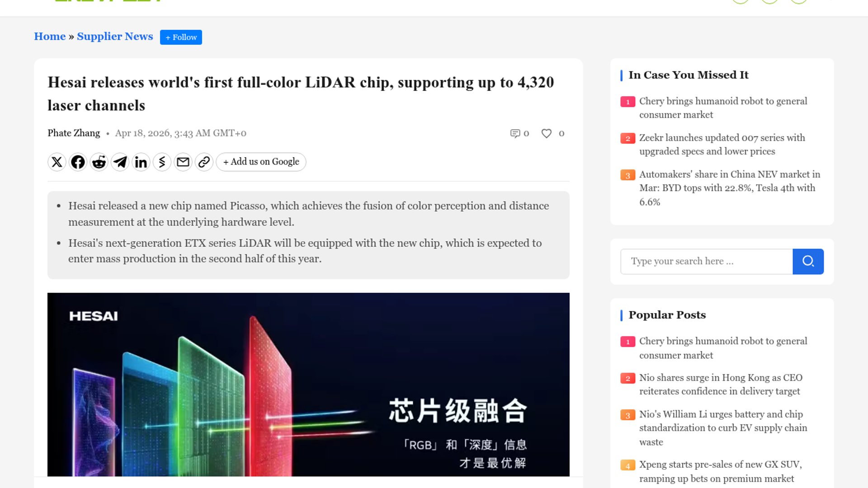Copy article link with chain icon
Screen dimensions: 868x488
pyautogui.click(x=204, y=162)
